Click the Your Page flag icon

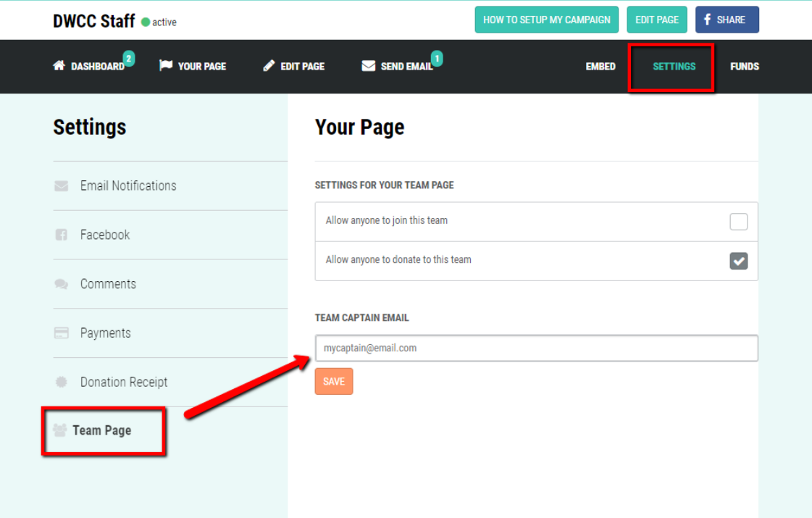[166, 65]
